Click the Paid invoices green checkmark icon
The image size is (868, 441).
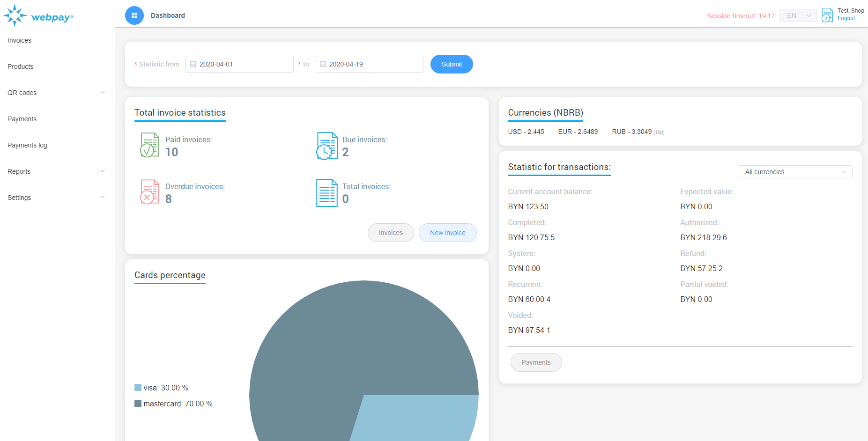pyautogui.click(x=149, y=145)
